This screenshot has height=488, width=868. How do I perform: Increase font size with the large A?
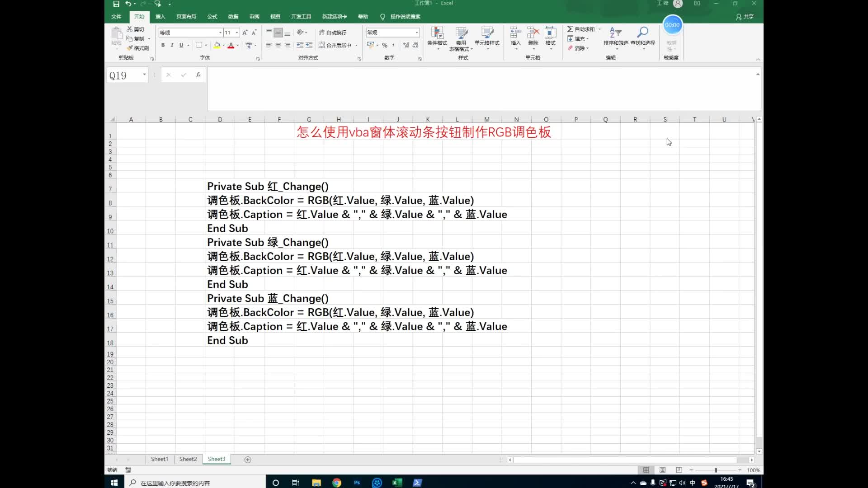[245, 33]
